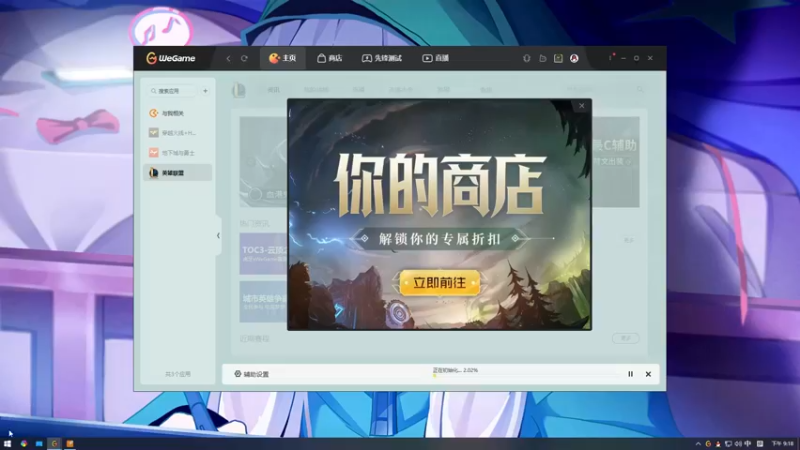Go to the 直播 live stream tab
The width and height of the screenshot is (800, 450).
pos(436,58)
